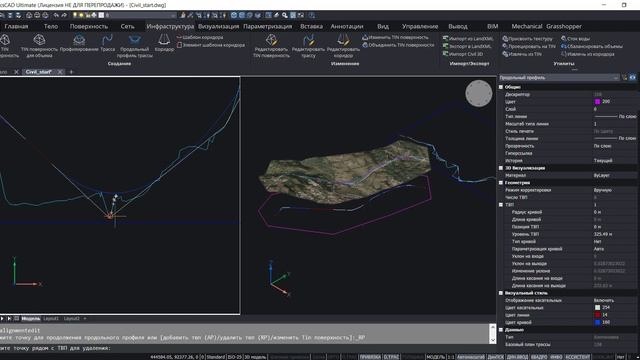
Task: Run Импорт из LandXML
Action: point(468,39)
